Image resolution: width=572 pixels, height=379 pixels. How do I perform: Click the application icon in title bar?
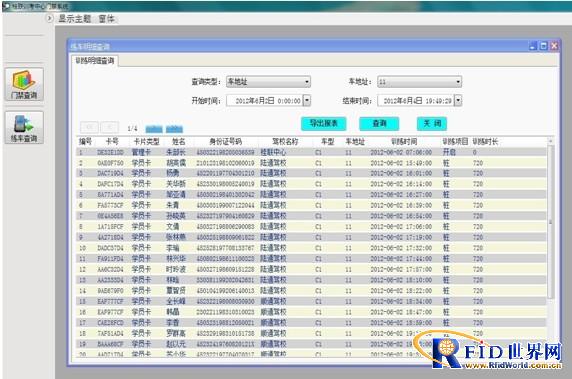(6, 6)
